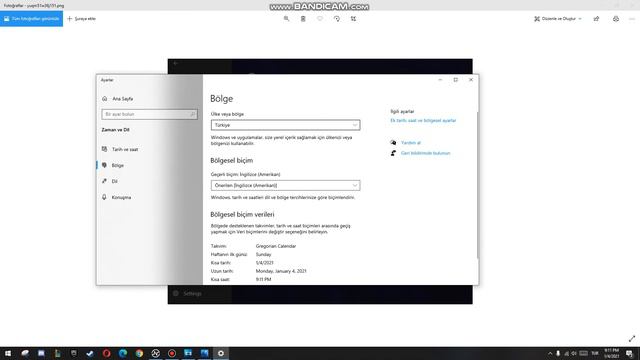Click 'Gregorian Calendar' value text
Image resolution: width=640 pixels, height=360 pixels.
276,246
